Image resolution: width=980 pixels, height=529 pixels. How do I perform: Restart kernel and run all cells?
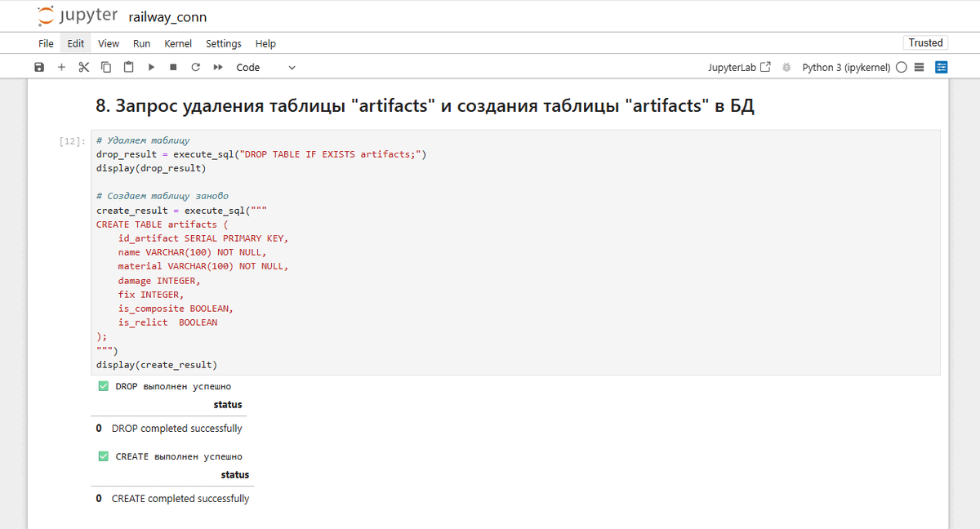coord(218,68)
